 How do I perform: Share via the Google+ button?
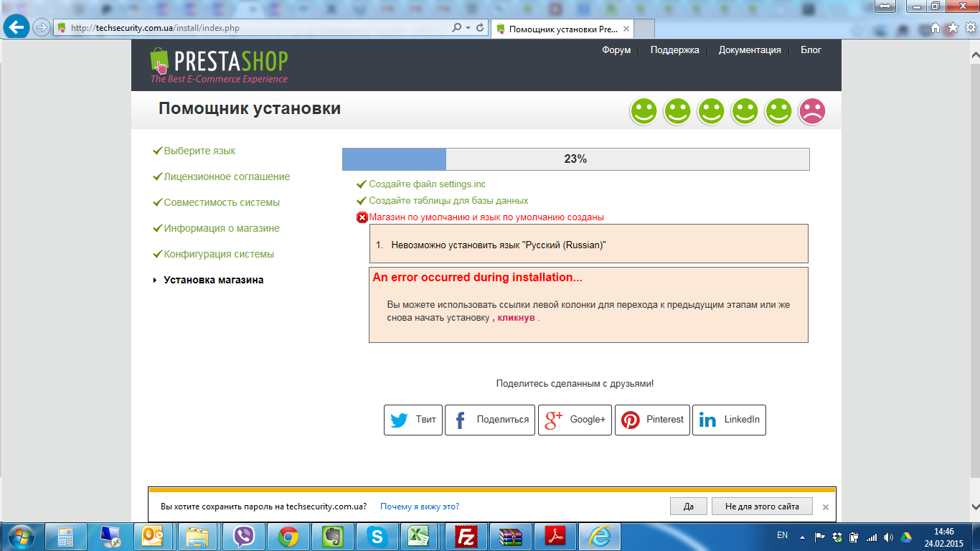point(575,420)
